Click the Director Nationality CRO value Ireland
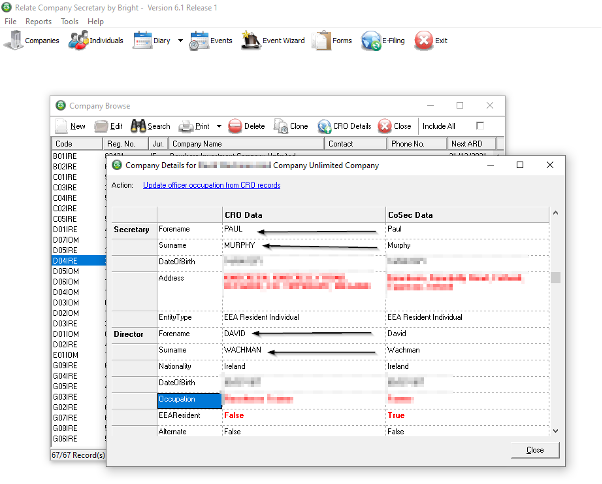Viewport: 602px width, 484px height. click(235, 366)
